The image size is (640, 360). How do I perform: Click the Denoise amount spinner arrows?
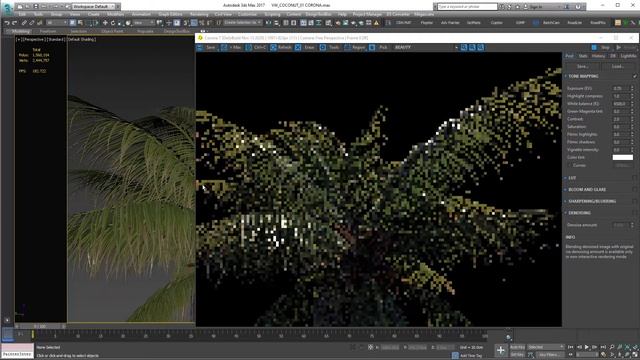[632, 225]
